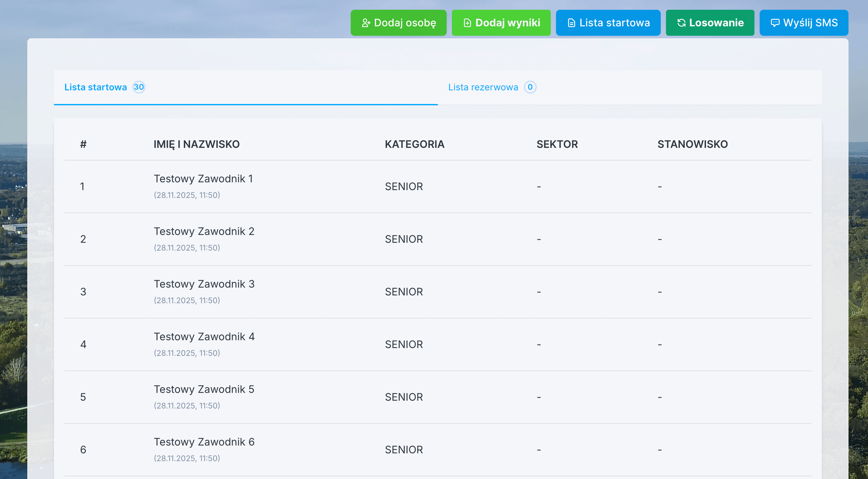This screenshot has width=868, height=479.
Task: Open the Dodaj osobę form
Action: pyautogui.click(x=399, y=23)
